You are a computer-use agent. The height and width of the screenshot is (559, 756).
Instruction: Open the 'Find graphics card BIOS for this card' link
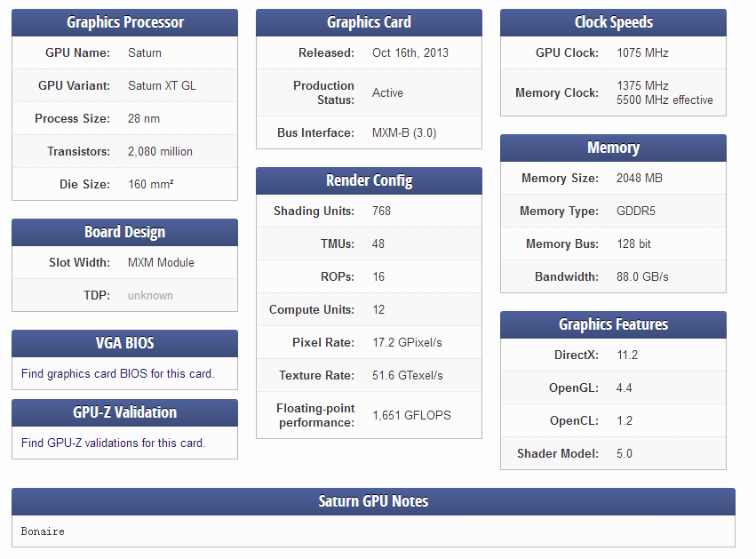(117, 374)
